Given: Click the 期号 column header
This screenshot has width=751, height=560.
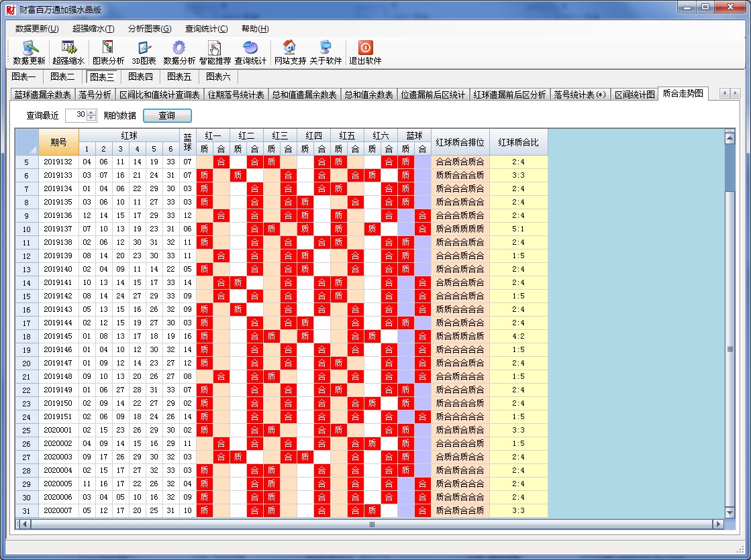Looking at the screenshot, I should [x=58, y=142].
